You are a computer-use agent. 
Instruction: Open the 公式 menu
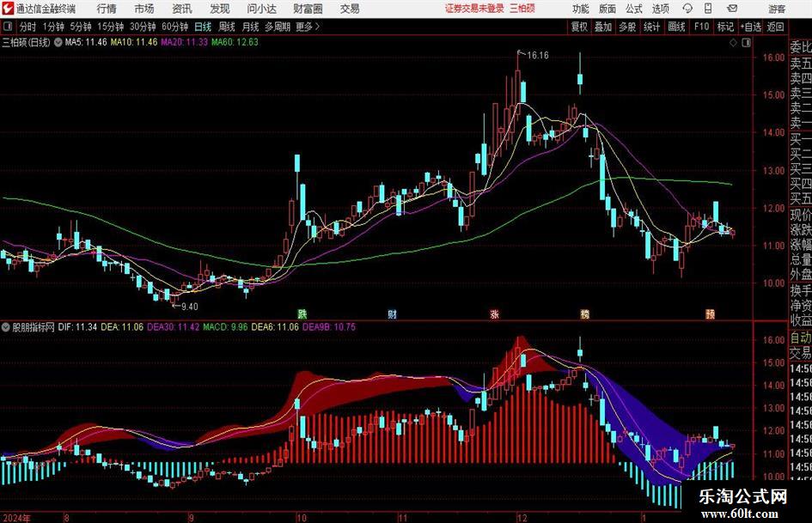pos(634,9)
